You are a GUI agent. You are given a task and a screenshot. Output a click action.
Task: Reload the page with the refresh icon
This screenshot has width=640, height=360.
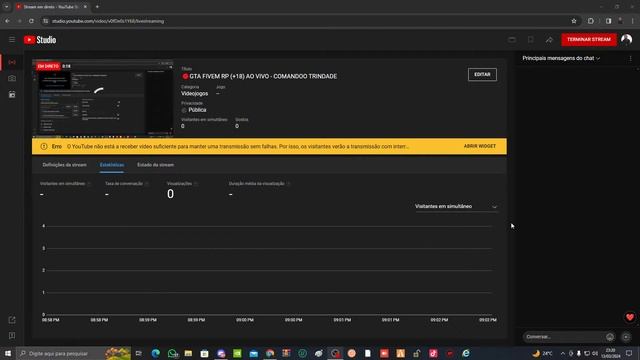pos(31,21)
